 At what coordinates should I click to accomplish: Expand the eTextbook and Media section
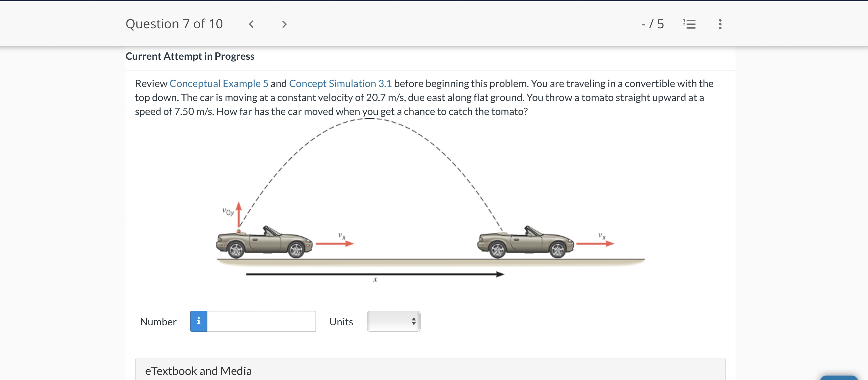coord(199,370)
